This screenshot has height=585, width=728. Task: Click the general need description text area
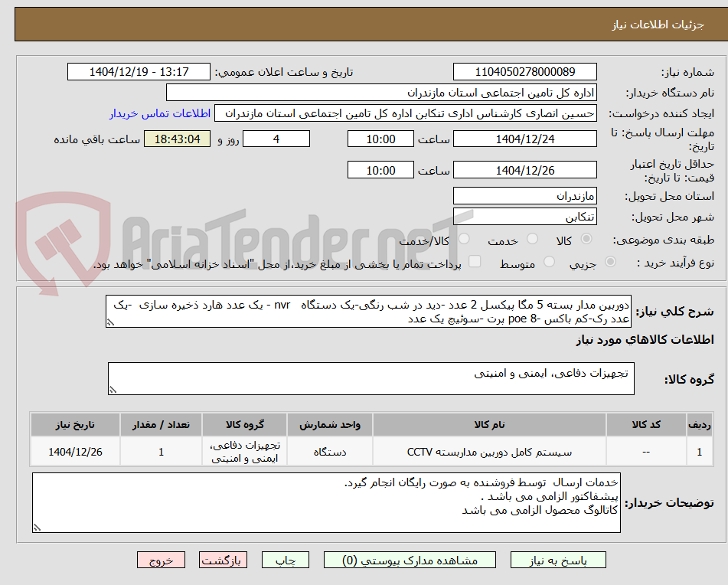point(368,312)
